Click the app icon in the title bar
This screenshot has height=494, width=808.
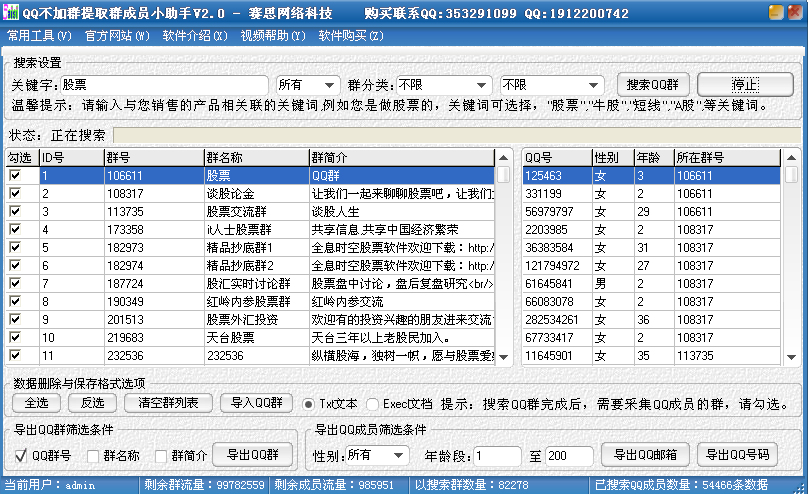12,13
